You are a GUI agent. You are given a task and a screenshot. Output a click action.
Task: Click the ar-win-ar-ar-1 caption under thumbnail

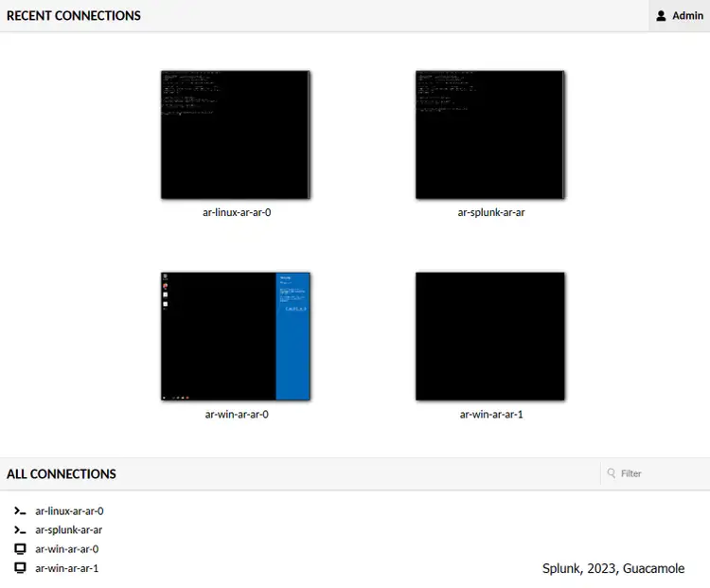coord(491,415)
